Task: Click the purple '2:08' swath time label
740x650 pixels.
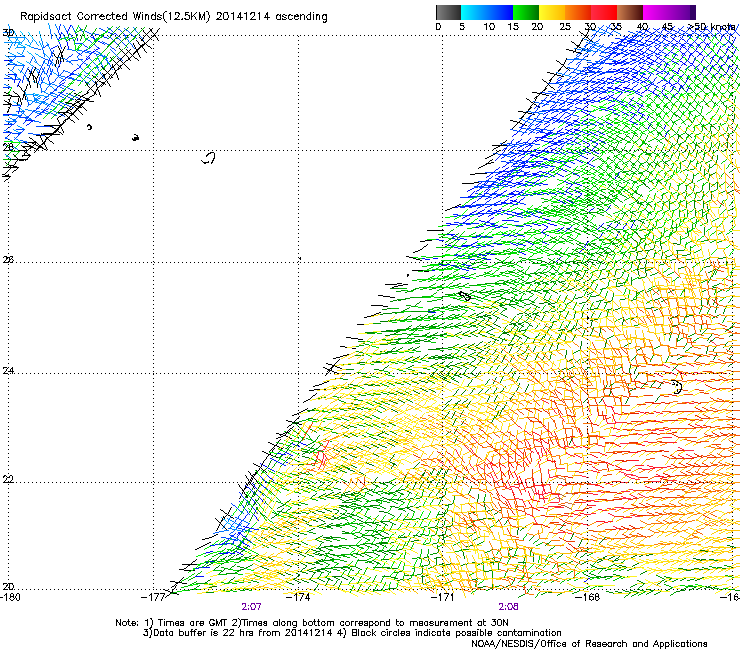Action: 508,607
